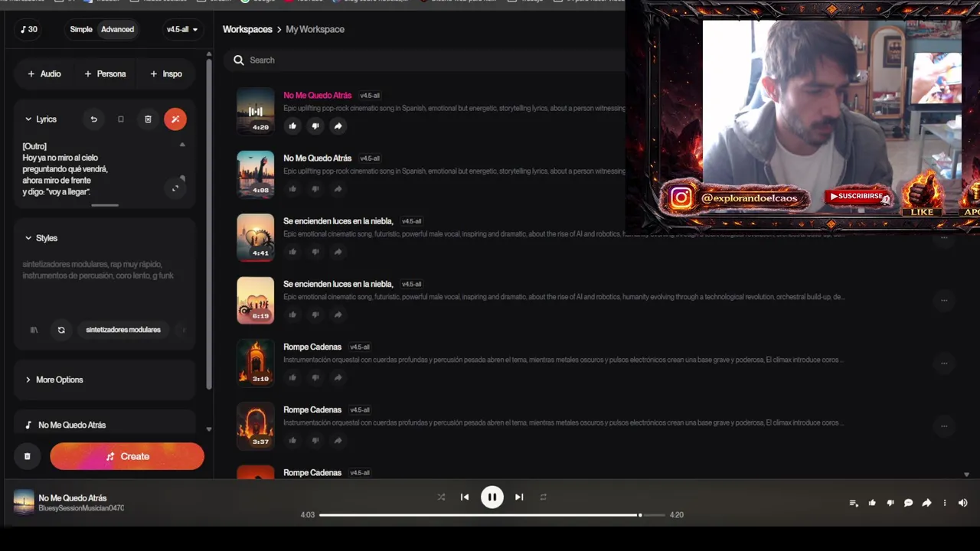Like the first No Me Quedo Atrás track

click(292, 126)
